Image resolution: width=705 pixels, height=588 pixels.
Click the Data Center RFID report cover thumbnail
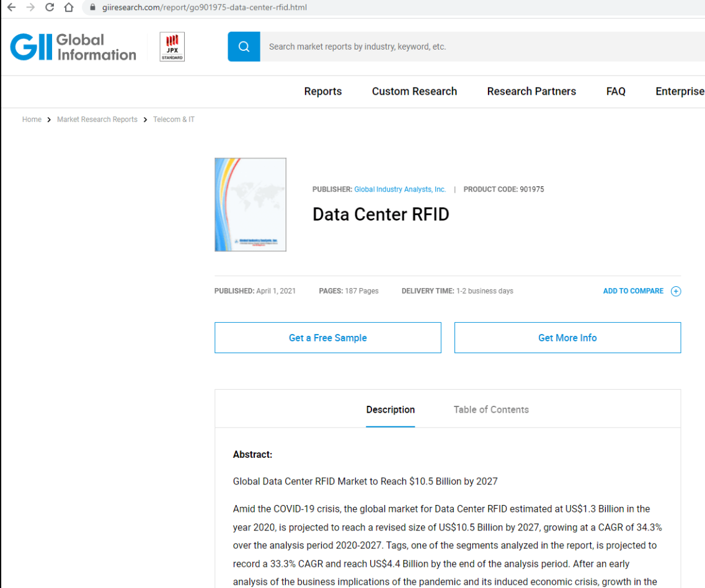tap(250, 204)
